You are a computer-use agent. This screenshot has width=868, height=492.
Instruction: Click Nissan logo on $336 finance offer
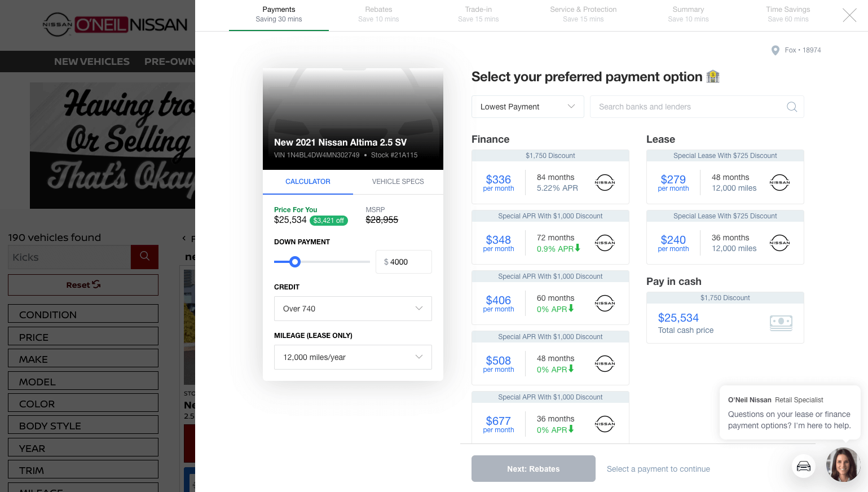tap(605, 182)
